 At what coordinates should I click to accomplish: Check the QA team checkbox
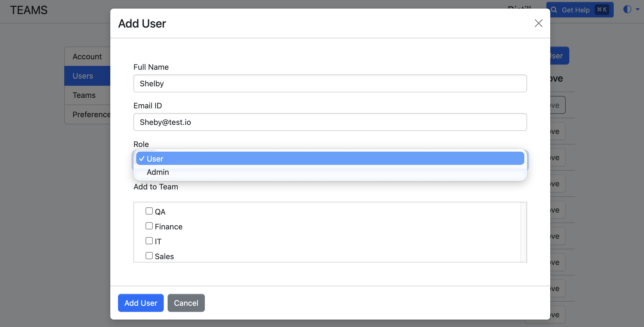[149, 210]
